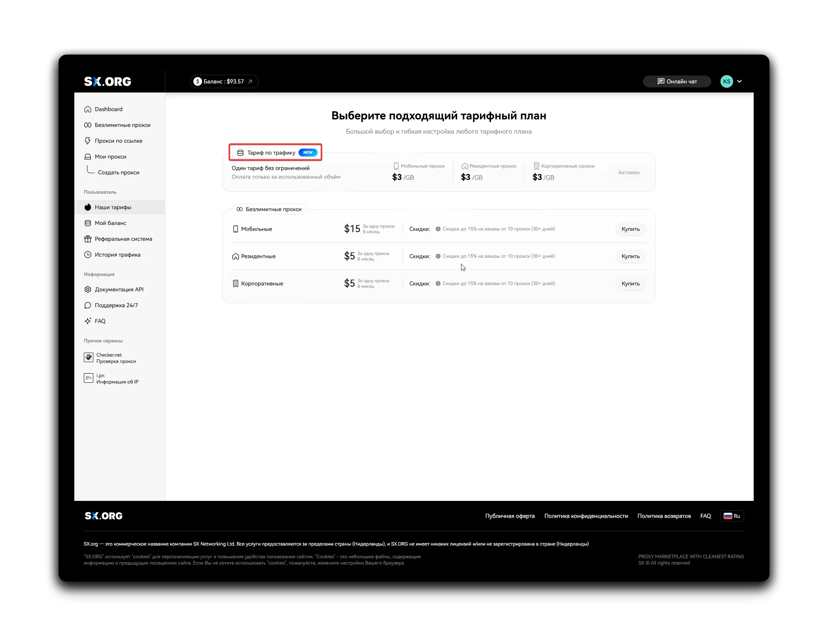The width and height of the screenshot is (828, 644).
Task: Open Мой баланс sidebar item
Action: point(119,223)
